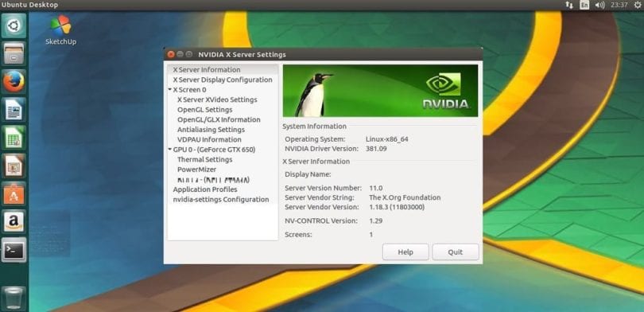The width and height of the screenshot is (644, 312).
Task: Open the system gear menu
Action: [637, 5]
